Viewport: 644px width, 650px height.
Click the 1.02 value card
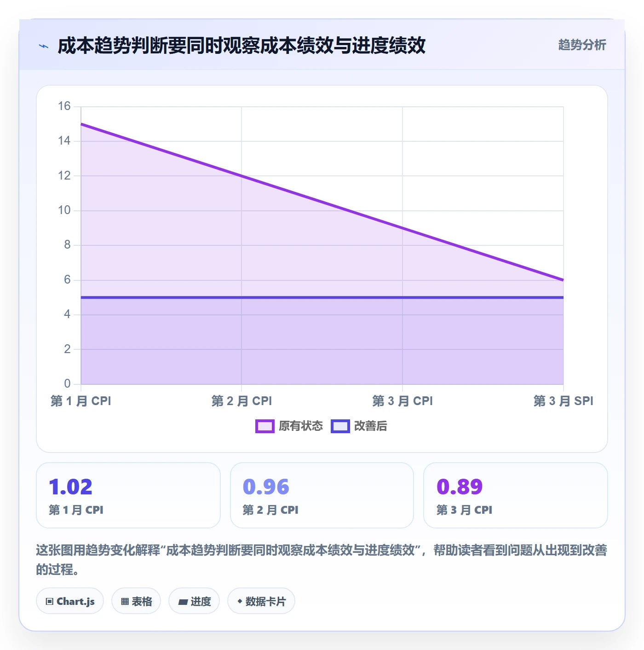pos(128,495)
